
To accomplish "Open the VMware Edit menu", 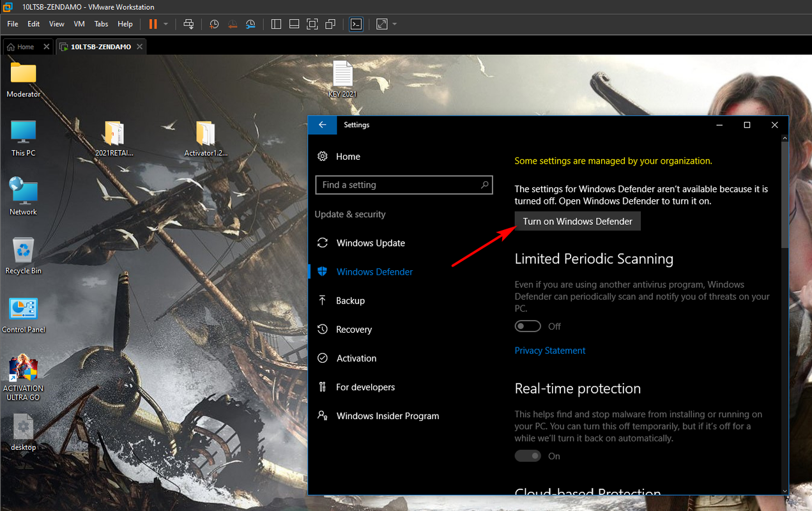I will (33, 24).
